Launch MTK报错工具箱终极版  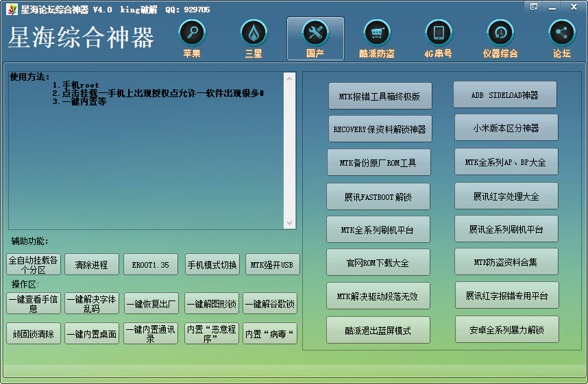pyautogui.click(x=380, y=97)
